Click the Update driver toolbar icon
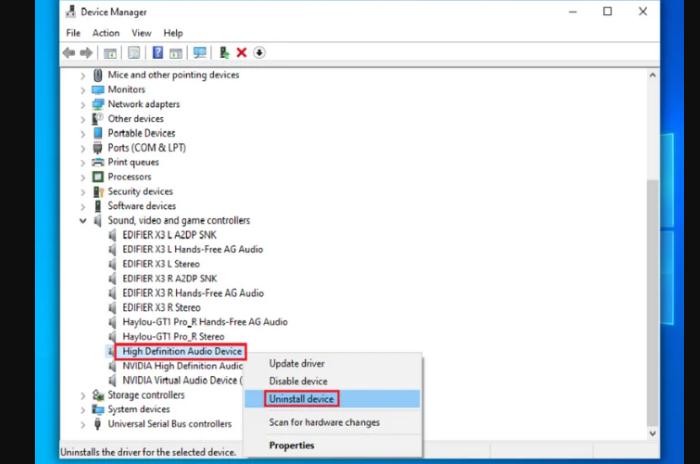 (225, 53)
